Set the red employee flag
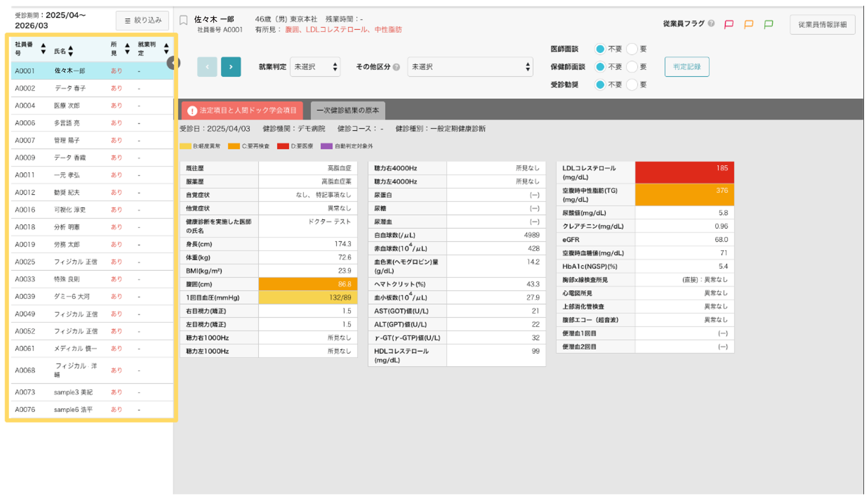Image resolution: width=868 pixels, height=501 pixels. tap(729, 24)
